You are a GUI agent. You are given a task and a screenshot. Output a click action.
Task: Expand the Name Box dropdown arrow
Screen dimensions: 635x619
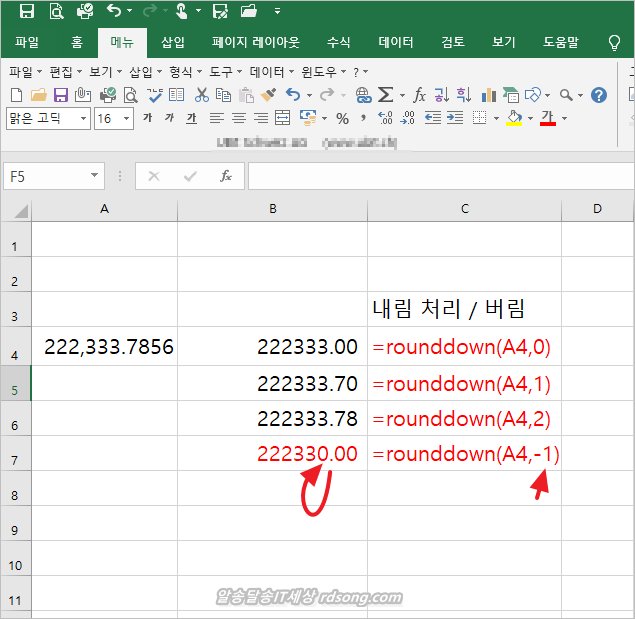click(95, 175)
